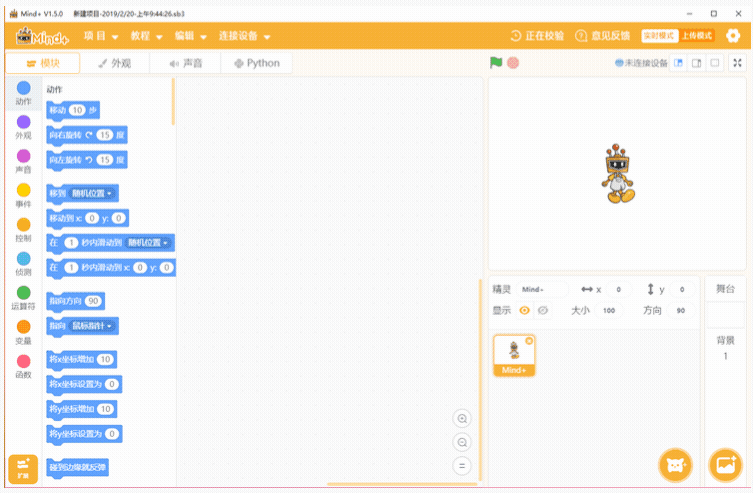
Task: Click the 碰到边缘就反弹 block
Action: tap(77, 468)
